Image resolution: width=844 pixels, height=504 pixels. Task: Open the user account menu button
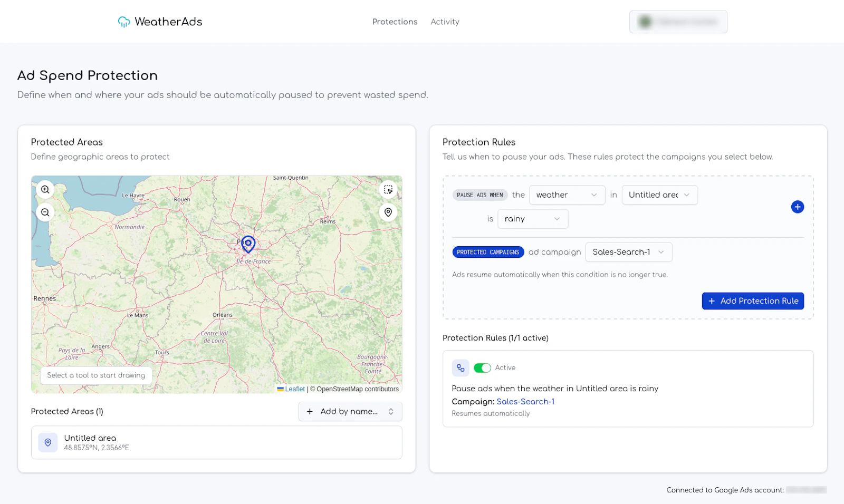[x=678, y=22]
